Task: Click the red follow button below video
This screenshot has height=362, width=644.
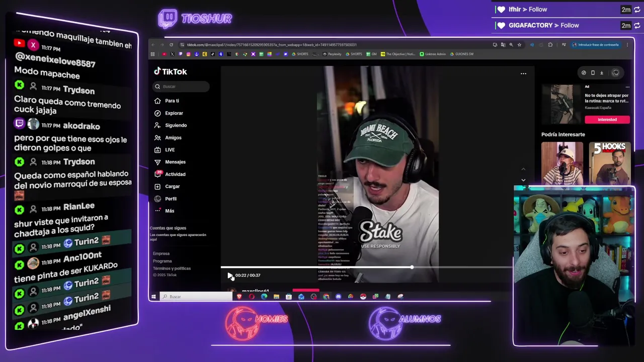Action: (x=306, y=290)
